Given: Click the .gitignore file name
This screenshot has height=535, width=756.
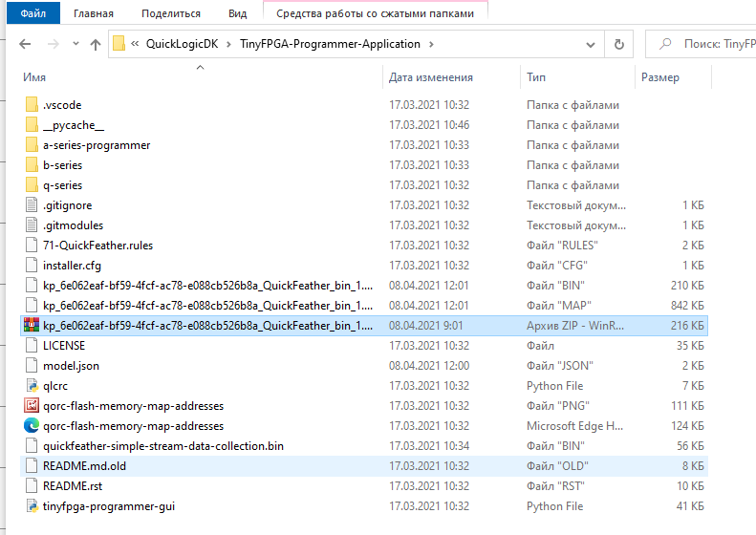Looking at the screenshot, I should coord(68,205).
